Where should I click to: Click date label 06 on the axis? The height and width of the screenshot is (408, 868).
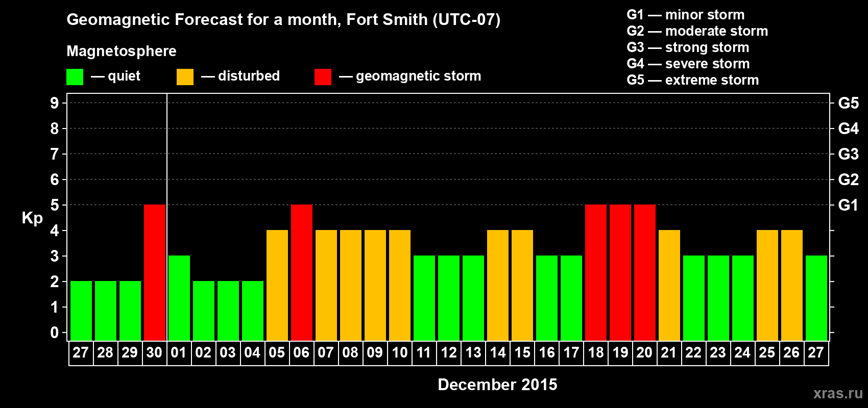tap(301, 353)
